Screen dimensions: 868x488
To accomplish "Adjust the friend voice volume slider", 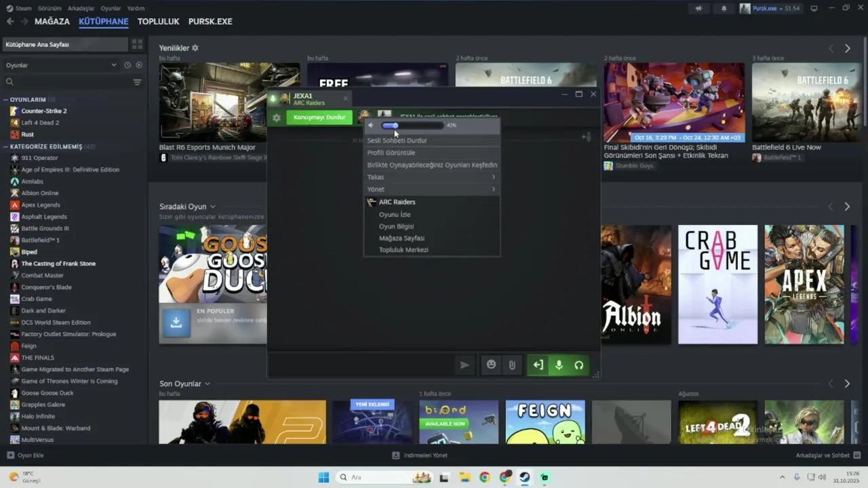I will tap(412, 125).
